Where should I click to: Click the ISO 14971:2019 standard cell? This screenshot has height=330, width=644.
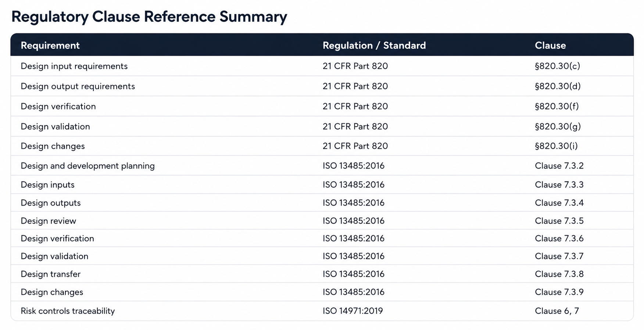point(353,311)
